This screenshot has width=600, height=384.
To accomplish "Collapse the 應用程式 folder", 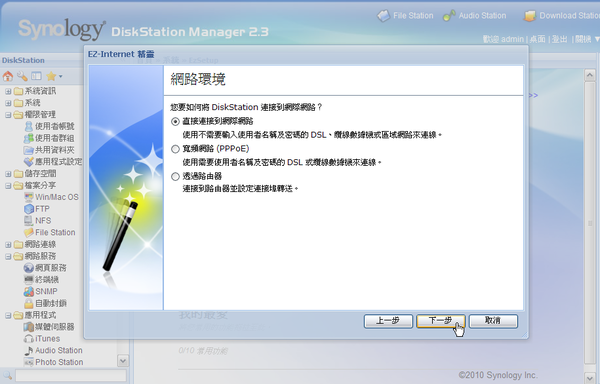I will 8,316.
